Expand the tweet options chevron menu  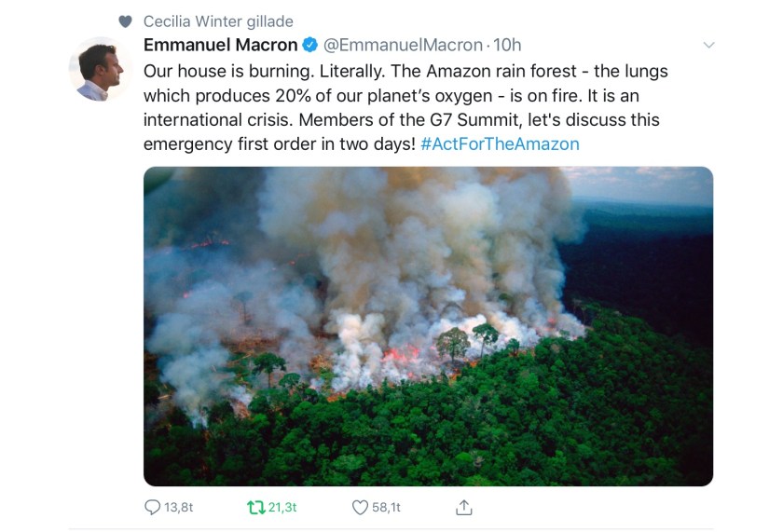click(x=708, y=45)
